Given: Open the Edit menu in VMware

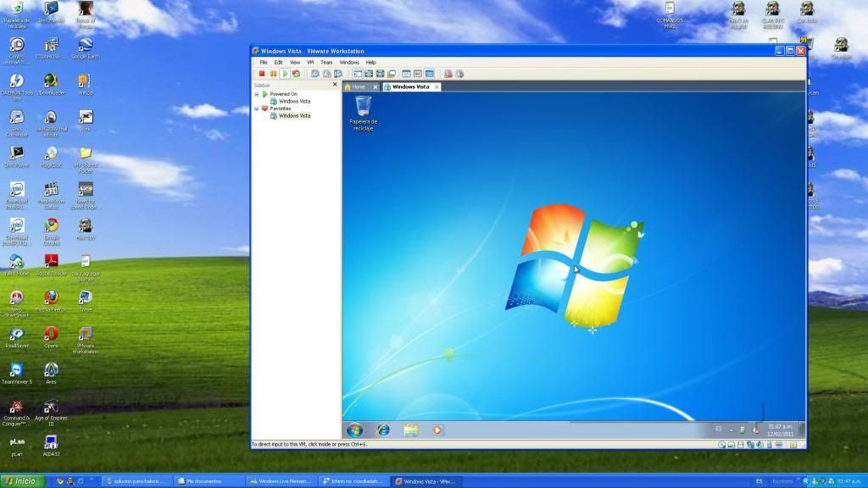Looking at the screenshot, I should pyautogui.click(x=278, y=63).
